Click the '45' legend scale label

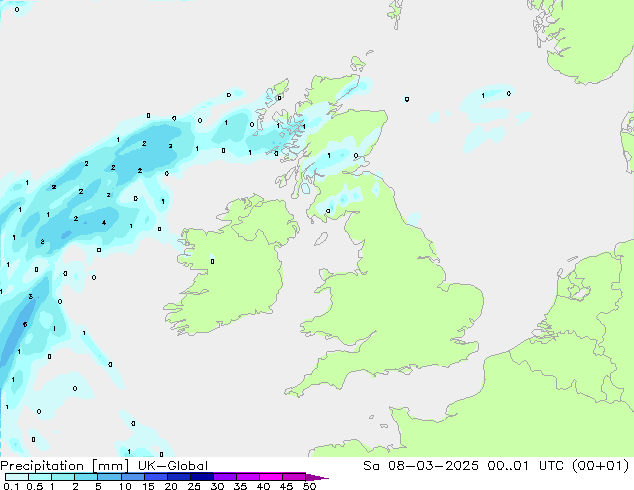pyautogui.click(x=286, y=486)
